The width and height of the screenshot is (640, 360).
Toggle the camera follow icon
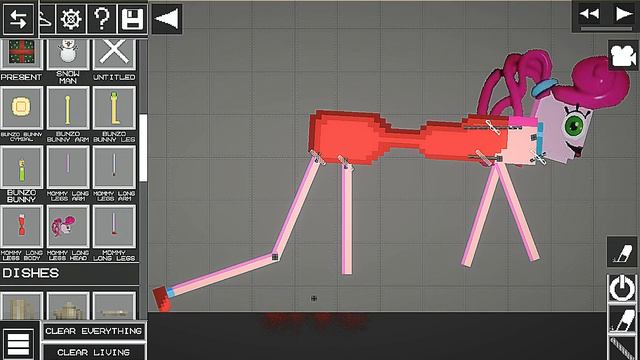click(x=623, y=56)
